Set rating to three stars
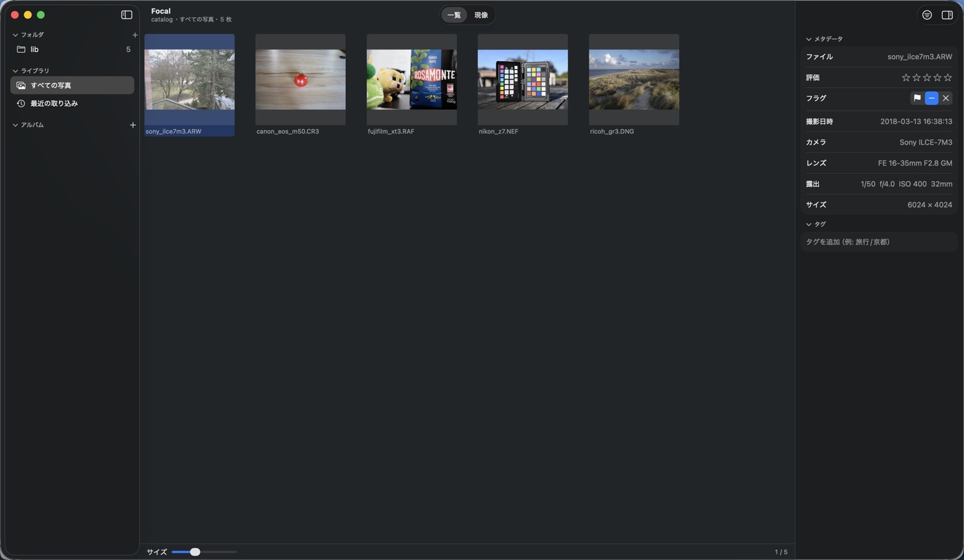This screenshot has width=964, height=560. (x=927, y=78)
